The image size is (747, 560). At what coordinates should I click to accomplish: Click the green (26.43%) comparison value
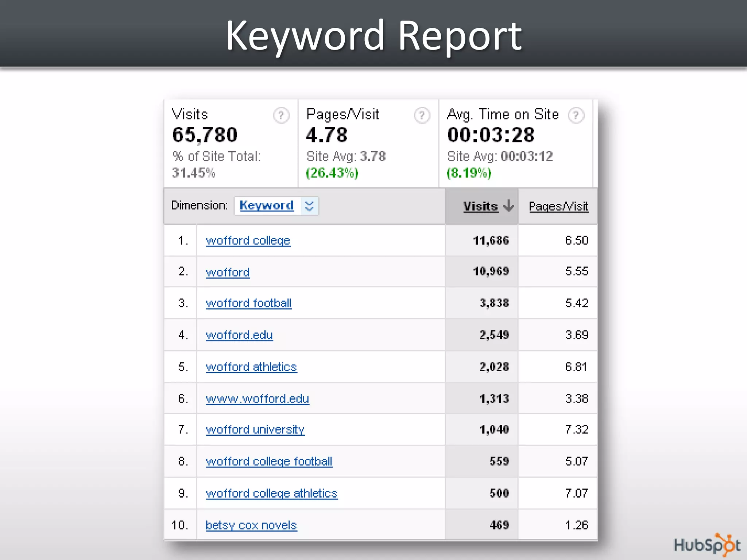pos(332,173)
